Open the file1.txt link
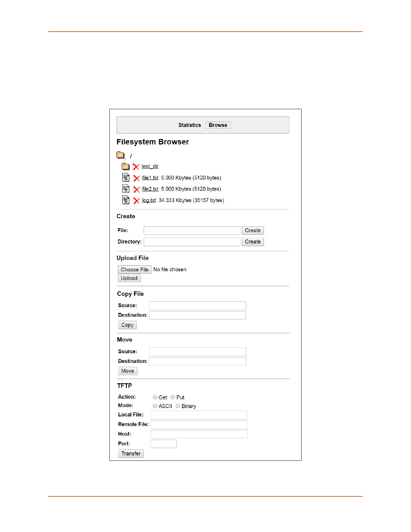The image size is (411, 532). (150, 178)
